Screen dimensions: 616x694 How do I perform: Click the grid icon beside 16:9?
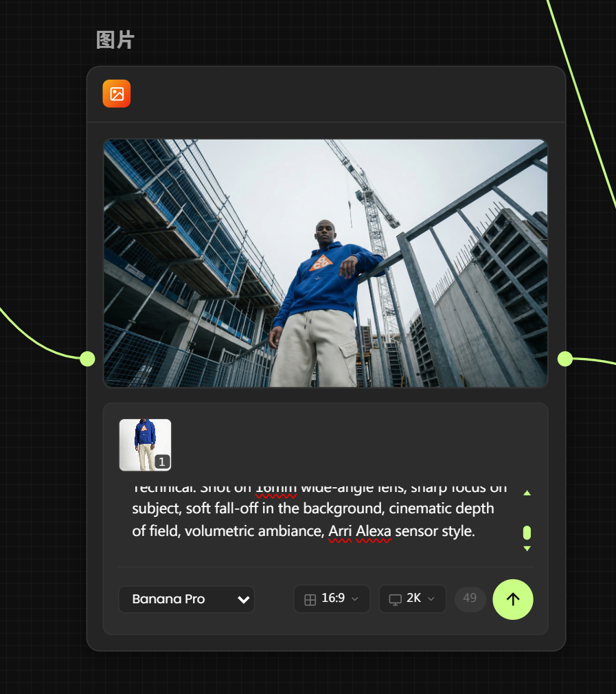[x=310, y=599]
